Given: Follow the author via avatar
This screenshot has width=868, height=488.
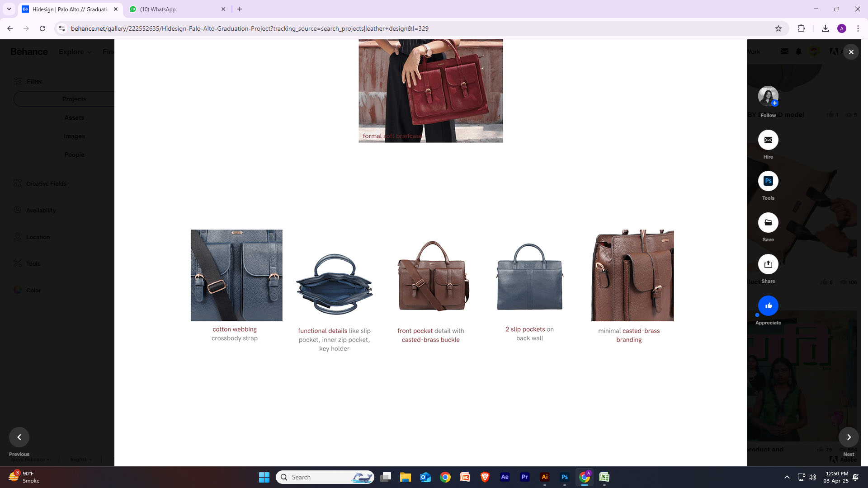Looking at the screenshot, I should point(768,96).
